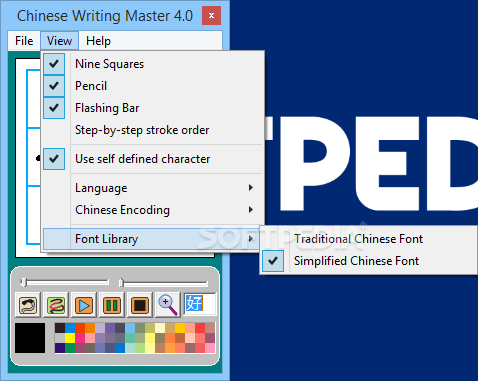
Task: Click the calligraphy brush button in the toolbar
Action: point(28,305)
